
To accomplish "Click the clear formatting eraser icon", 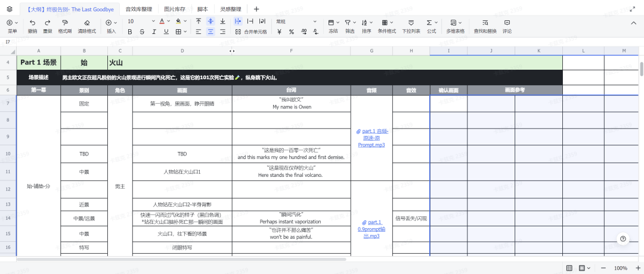I will [x=86, y=23].
